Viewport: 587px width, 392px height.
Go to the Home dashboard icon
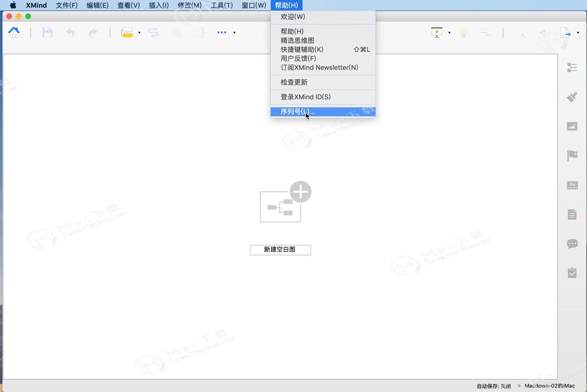coord(14,33)
